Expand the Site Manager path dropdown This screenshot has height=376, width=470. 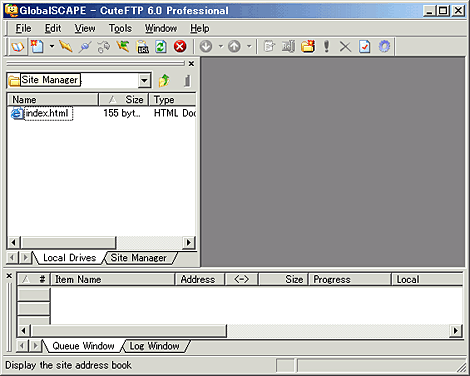point(144,80)
